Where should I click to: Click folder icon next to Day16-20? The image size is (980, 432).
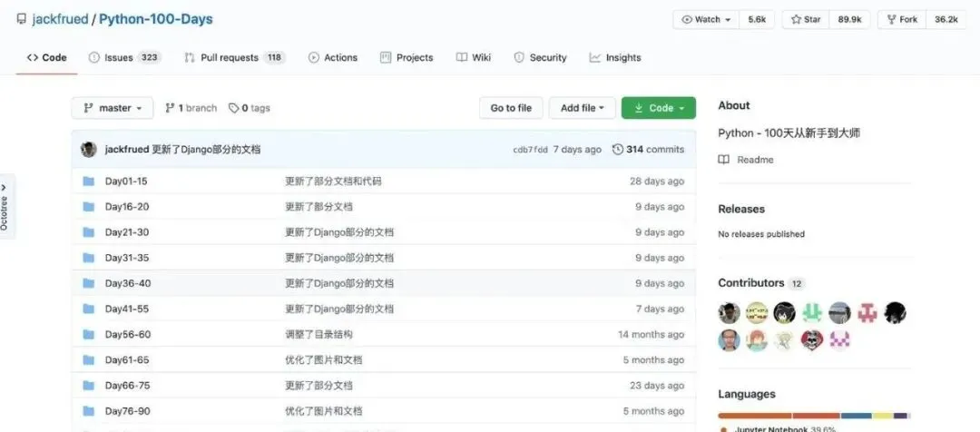pyautogui.click(x=89, y=207)
